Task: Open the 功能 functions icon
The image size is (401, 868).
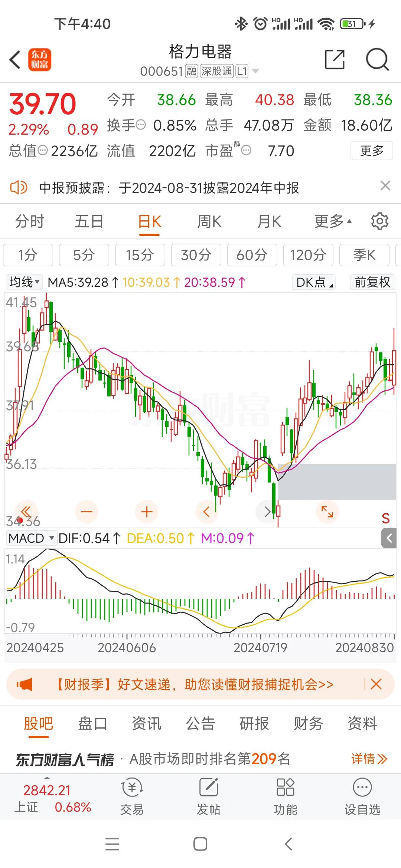Action: pos(286,796)
